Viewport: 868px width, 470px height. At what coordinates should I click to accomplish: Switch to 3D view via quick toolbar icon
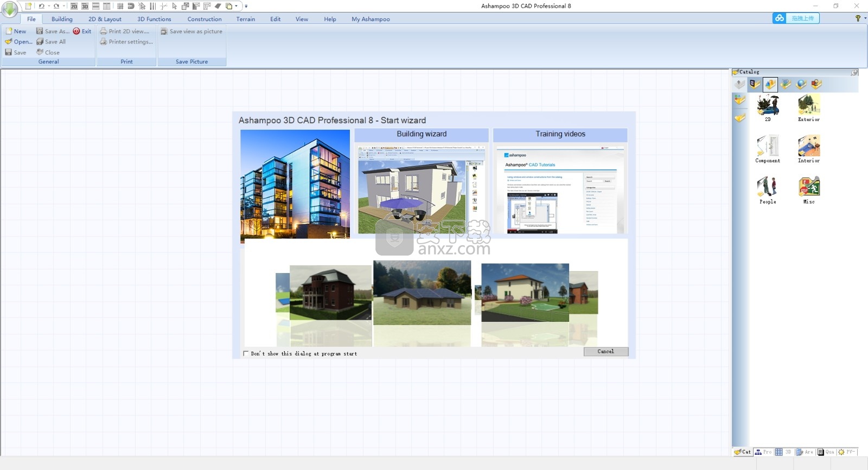pyautogui.click(x=85, y=7)
